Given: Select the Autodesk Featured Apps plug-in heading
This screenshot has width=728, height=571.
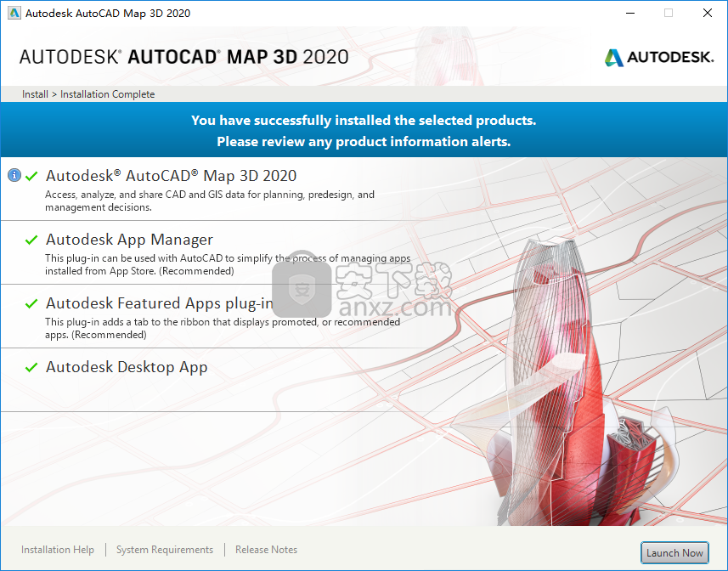Looking at the screenshot, I should pos(159,303).
